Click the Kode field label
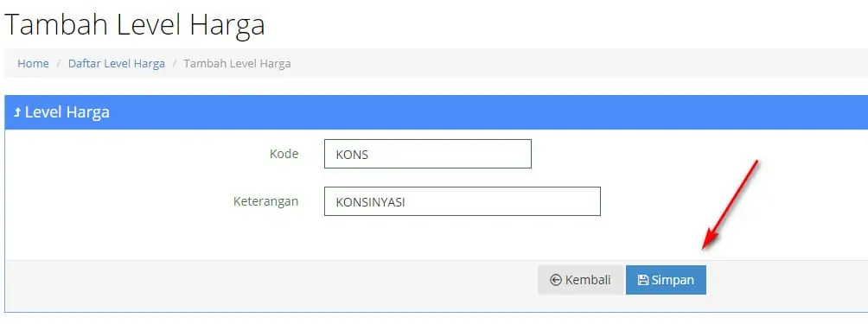868x324 pixels. coord(284,154)
